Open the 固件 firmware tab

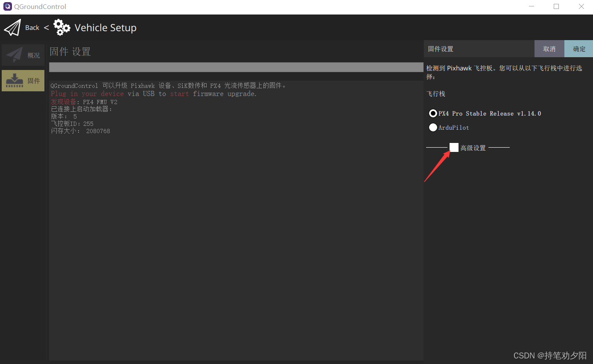23,81
